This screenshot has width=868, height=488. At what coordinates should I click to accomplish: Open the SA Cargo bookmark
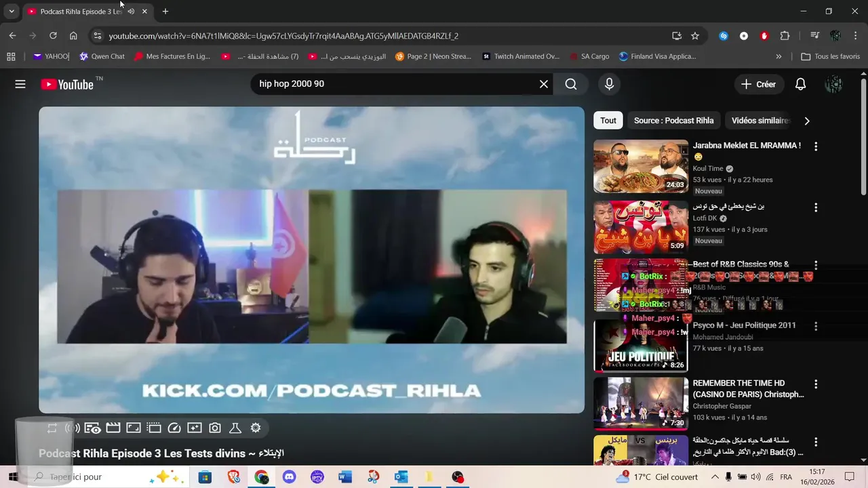click(589, 56)
